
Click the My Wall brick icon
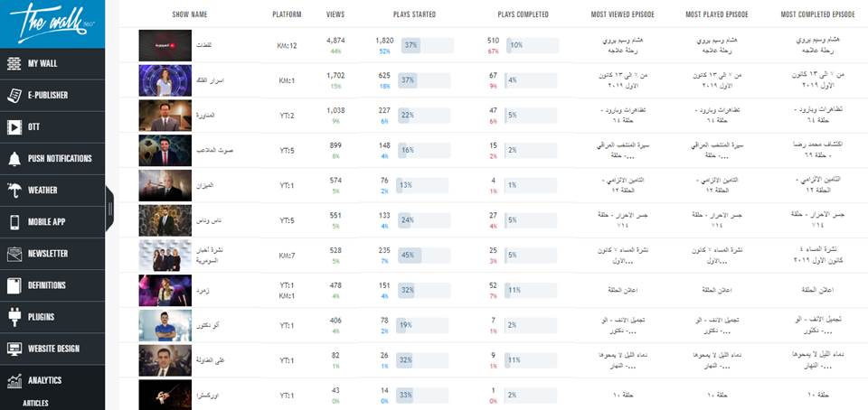point(14,63)
